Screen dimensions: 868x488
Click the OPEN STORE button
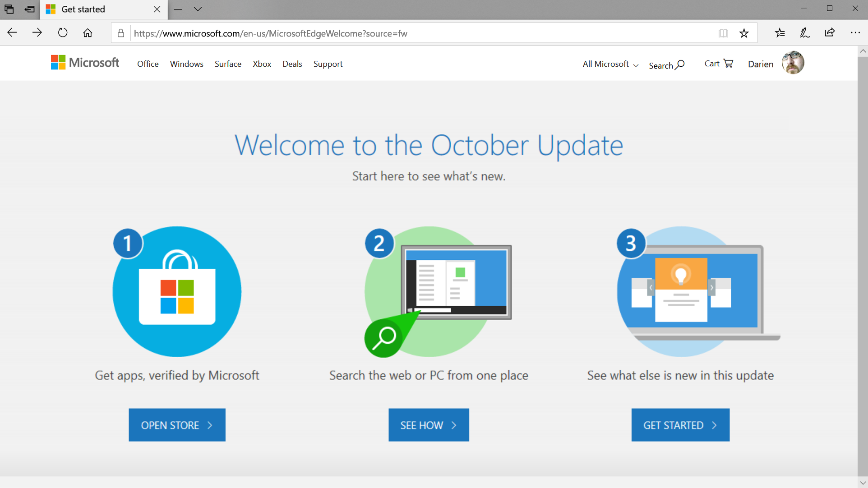[177, 425]
